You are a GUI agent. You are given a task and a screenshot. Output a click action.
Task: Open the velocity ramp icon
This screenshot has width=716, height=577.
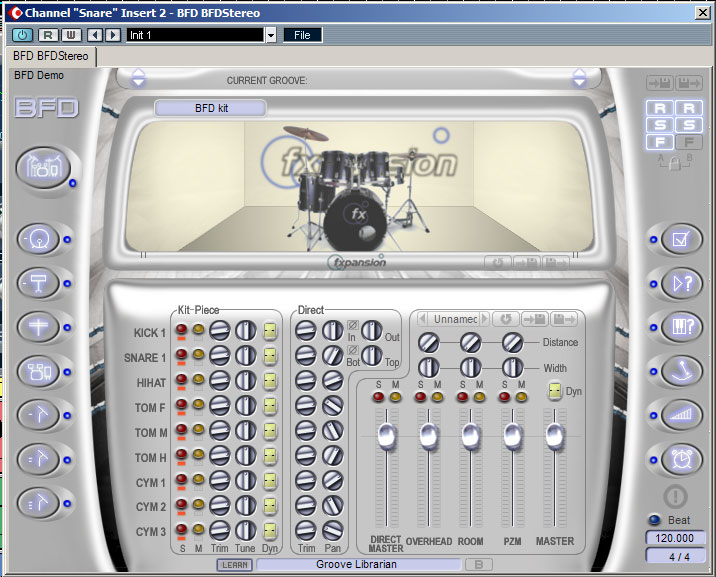coord(681,415)
